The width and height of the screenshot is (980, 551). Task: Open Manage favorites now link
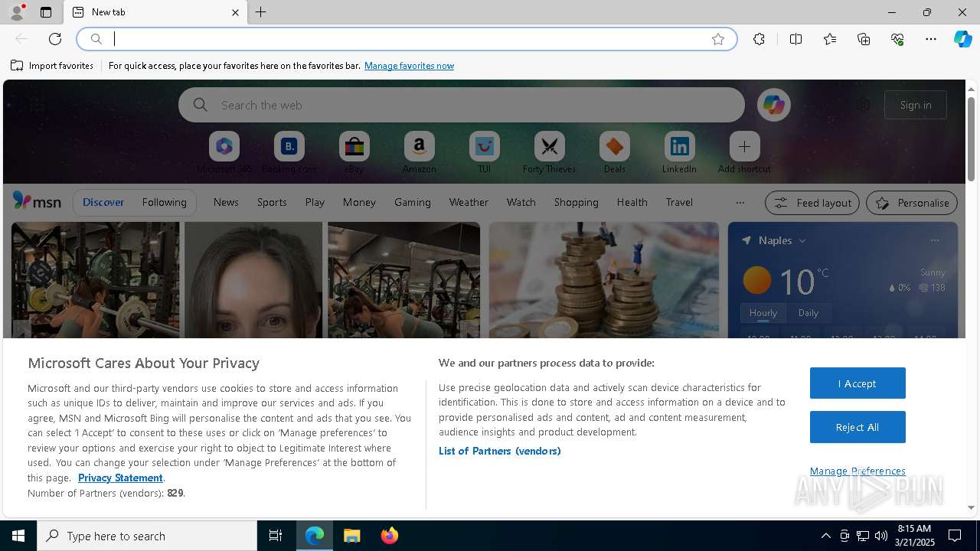tap(409, 66)
